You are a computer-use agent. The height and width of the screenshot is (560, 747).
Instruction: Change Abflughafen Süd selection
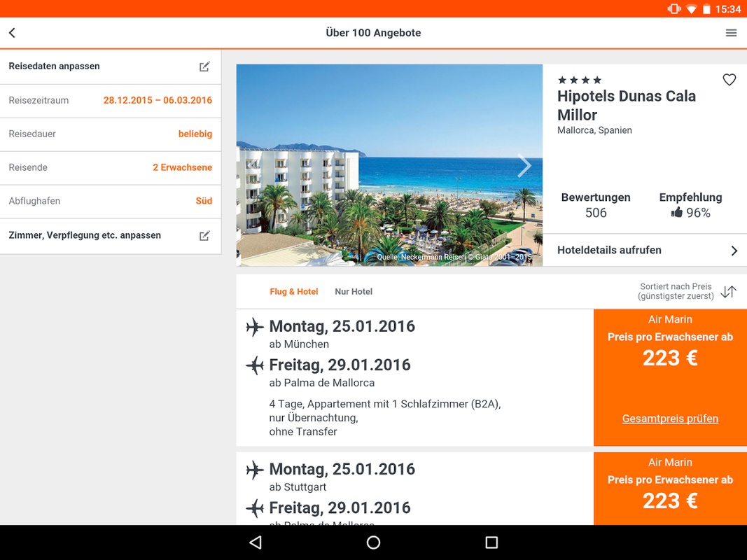click(111, 201)
